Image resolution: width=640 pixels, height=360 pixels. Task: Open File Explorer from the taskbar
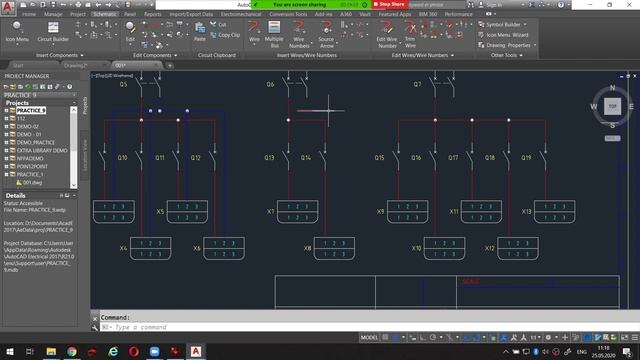click(x=51, y=351)
